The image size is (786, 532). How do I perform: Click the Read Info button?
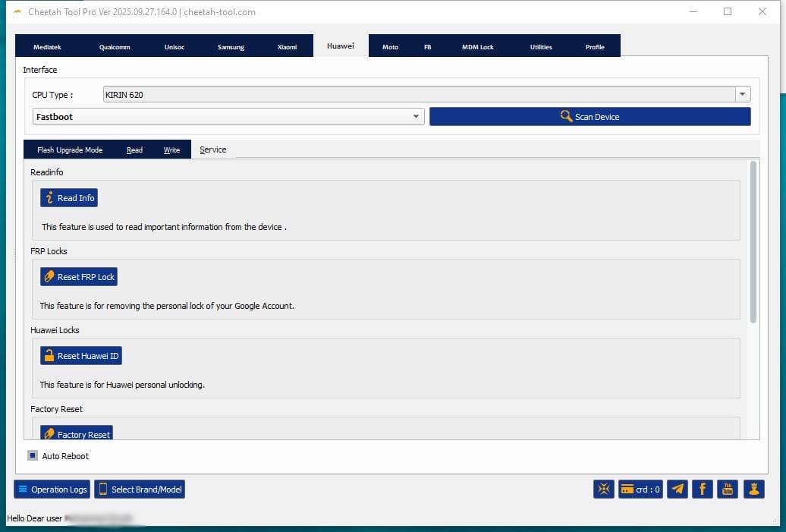[69, 198]
